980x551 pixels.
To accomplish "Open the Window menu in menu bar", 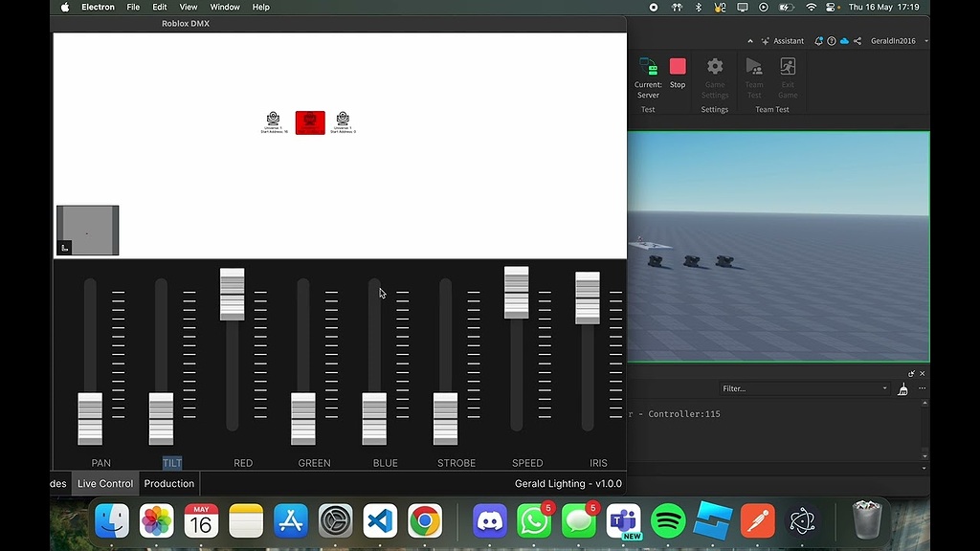I will pyautogui.click(x=225, y=7).
